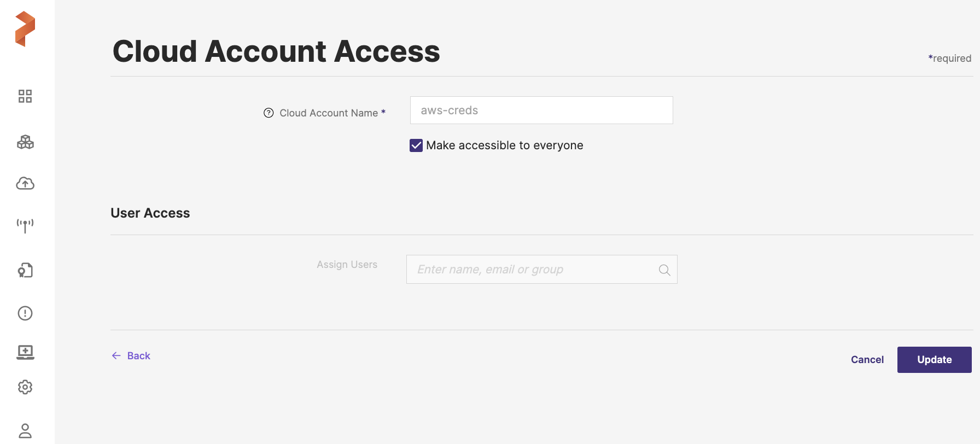Click the Cloud Account Name help icon
980x444 pixels.
269,113
